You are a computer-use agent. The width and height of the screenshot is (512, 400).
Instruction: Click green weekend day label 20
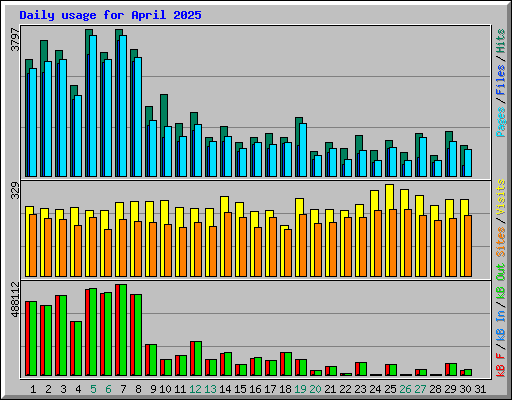[x=315, y=389]
